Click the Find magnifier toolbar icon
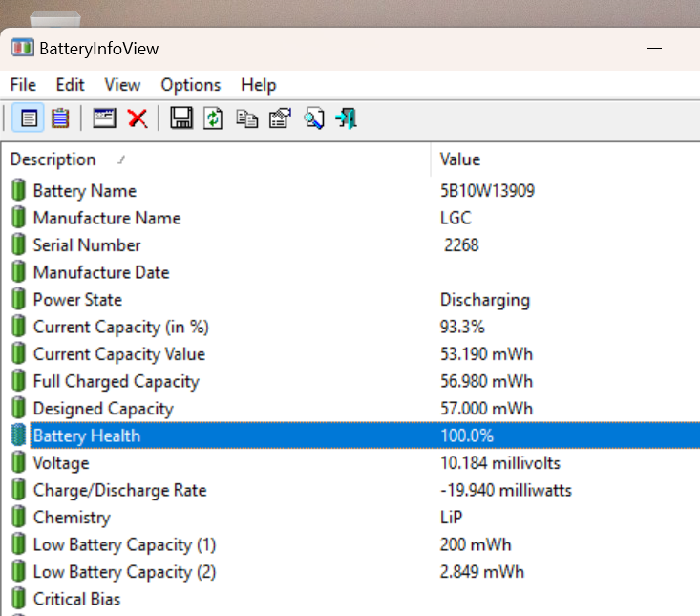 click(314, 118)
